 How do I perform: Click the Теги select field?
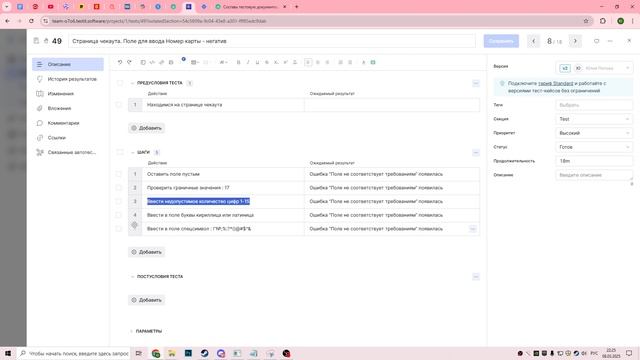tap(594, 105)
